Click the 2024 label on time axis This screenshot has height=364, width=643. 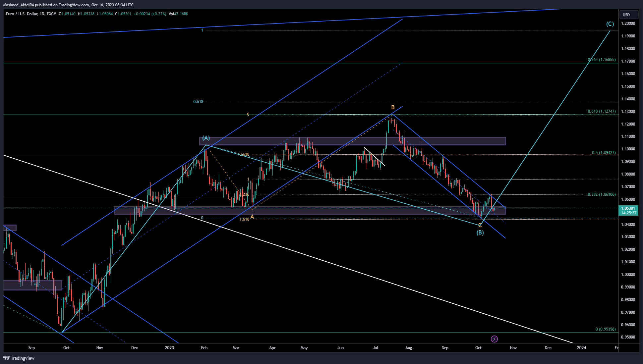pyautogui.click(x=581, y=348)
